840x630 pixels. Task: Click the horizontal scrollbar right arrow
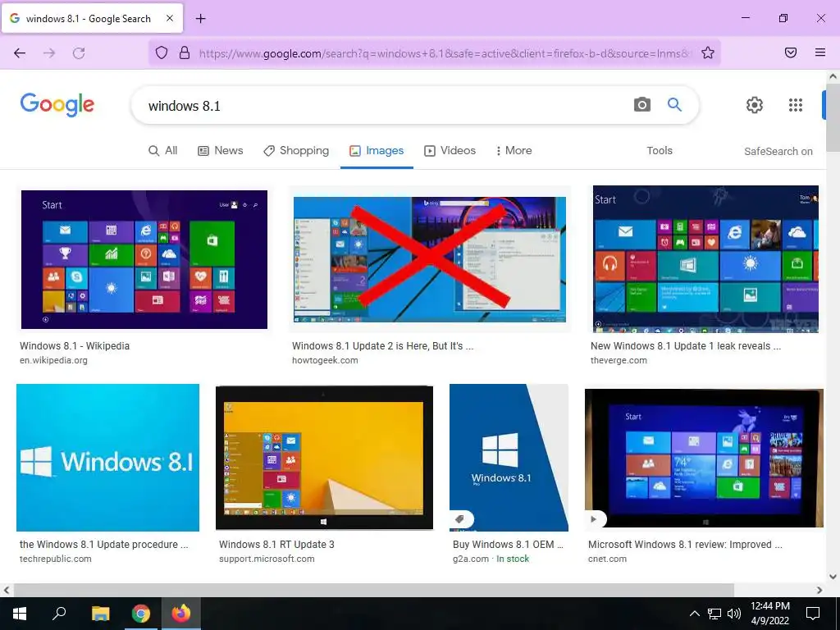tap(819, 590)
